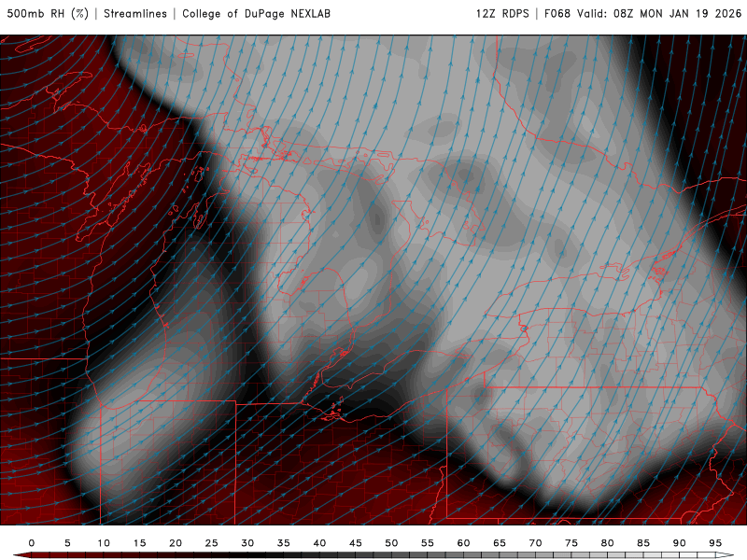Click the colorbar label '95'
This screenshot has width=747, height=560.
(x=715, y=543)
